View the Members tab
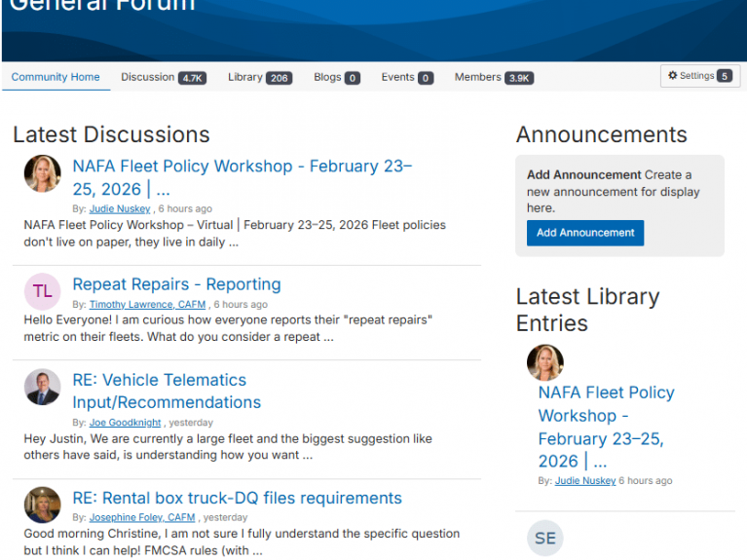 pyautogui.click(x=493, y=77)
